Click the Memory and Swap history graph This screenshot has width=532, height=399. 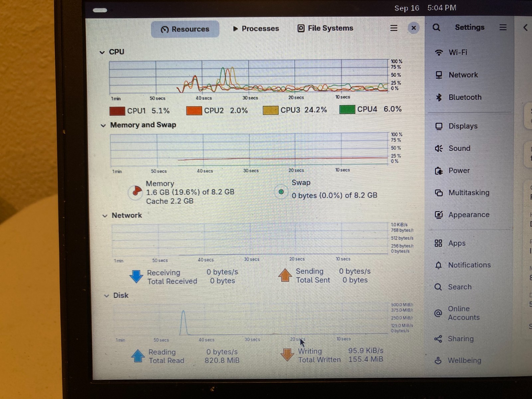pos(249,150)
